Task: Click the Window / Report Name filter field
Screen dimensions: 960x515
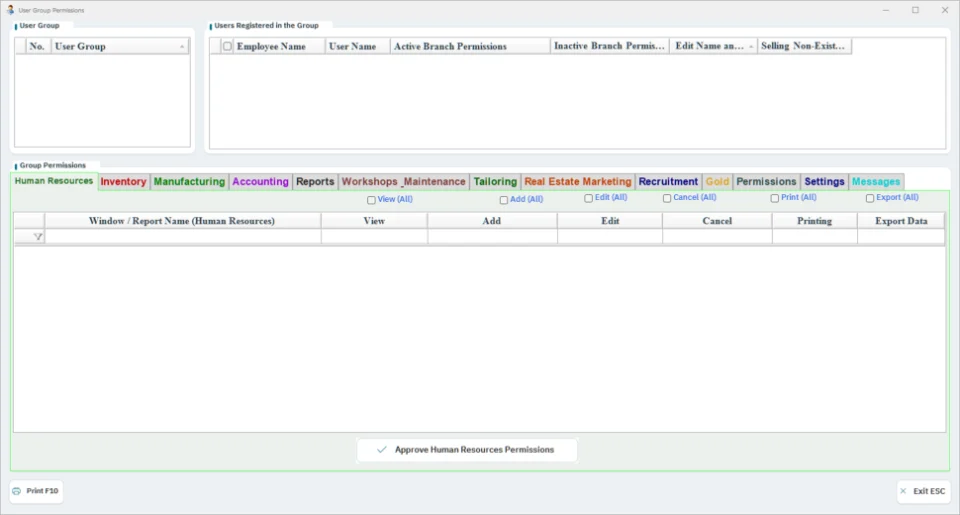Action: point(182,237)
